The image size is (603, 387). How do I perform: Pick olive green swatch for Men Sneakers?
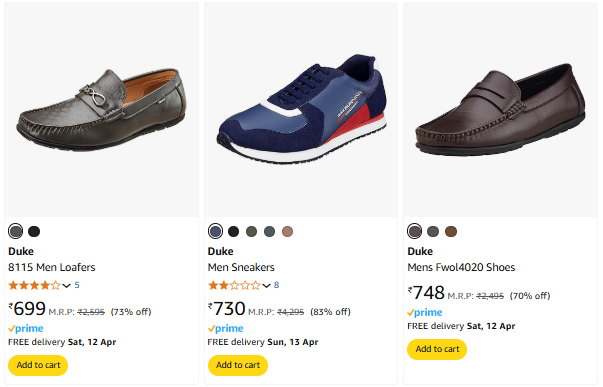coord(252,232)
